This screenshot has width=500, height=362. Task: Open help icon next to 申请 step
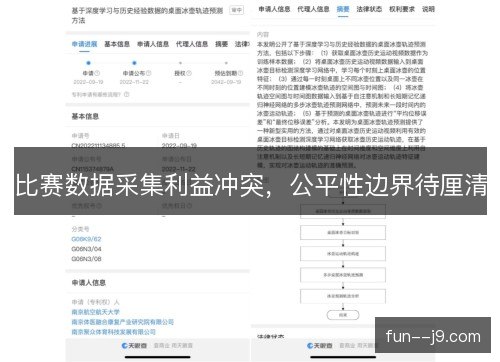[97, 73]
